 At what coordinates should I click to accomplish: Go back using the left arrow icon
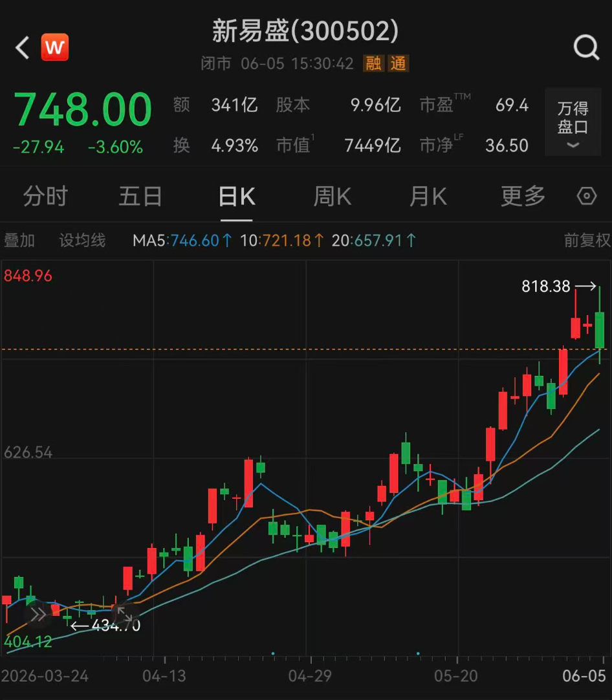pos(23,47)
